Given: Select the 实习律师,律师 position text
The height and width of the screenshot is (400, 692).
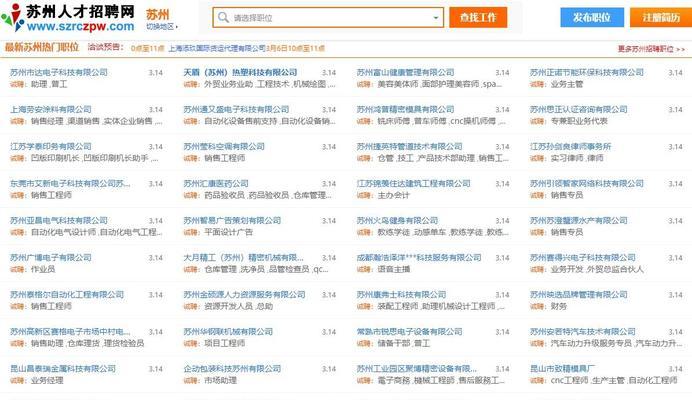Looking at the screenshot, I should pos(577,158).
